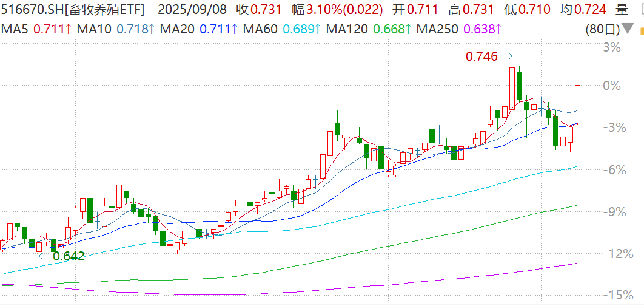Click the underlined (80日) range link
Screen dimensions: 644x306
click(602, 29)
